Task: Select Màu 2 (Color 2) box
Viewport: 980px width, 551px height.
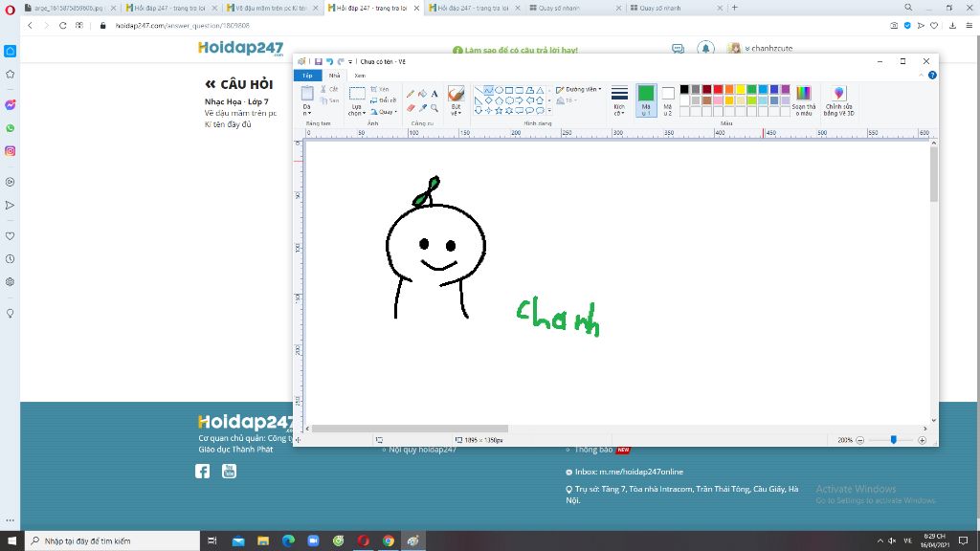Action: point(668,99)
